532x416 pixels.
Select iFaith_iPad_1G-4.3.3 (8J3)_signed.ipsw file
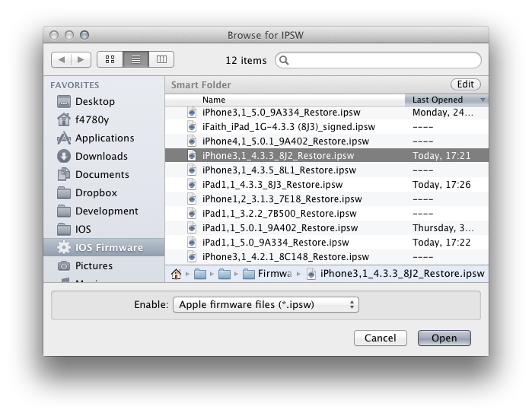pyautogui.click(x=327, y=127)
